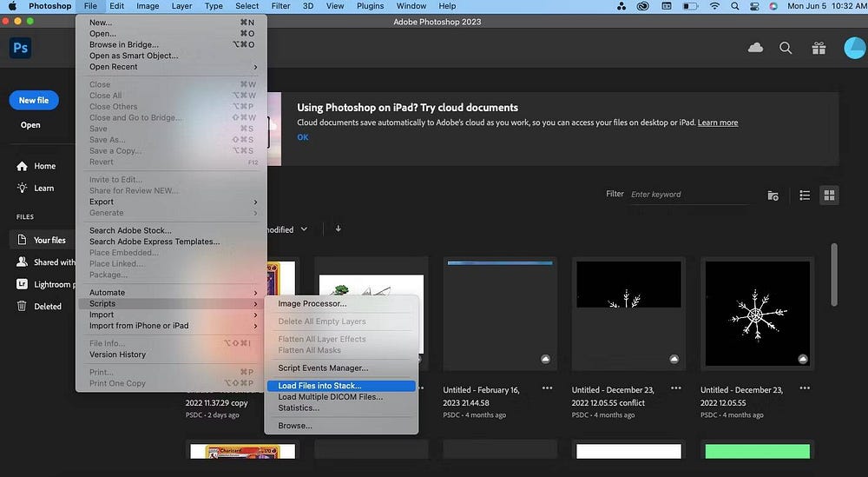Click the search magnifier icon

coord(786,49)
